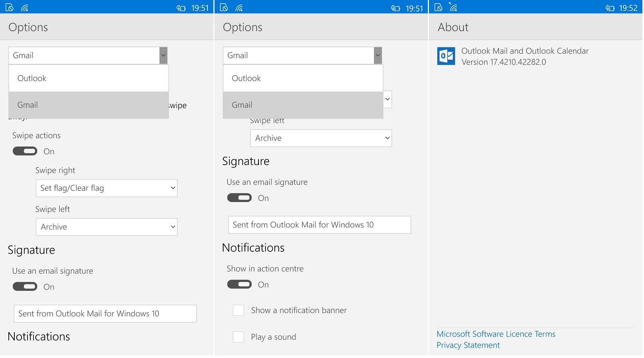This screenshot has width=644, height=358.
Task: Expand the Swipe right Set flag/Clear flag dropdown
Action: [x=106, y=188]
